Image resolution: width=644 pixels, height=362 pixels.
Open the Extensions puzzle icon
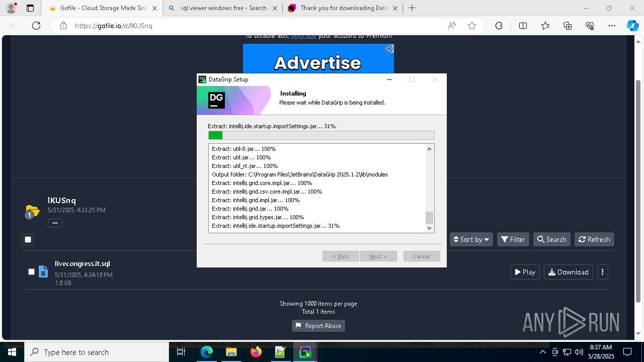point(499,26)
